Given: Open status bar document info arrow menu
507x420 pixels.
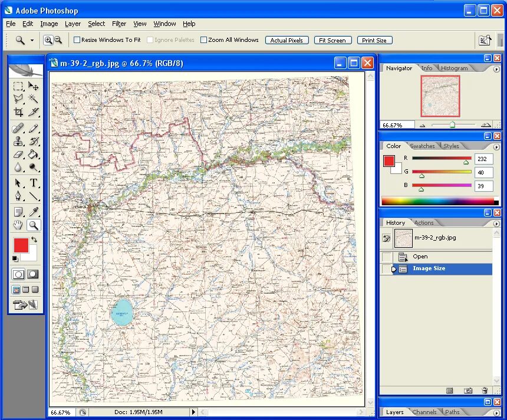Looking at the screenshot, I should (193, 412).
